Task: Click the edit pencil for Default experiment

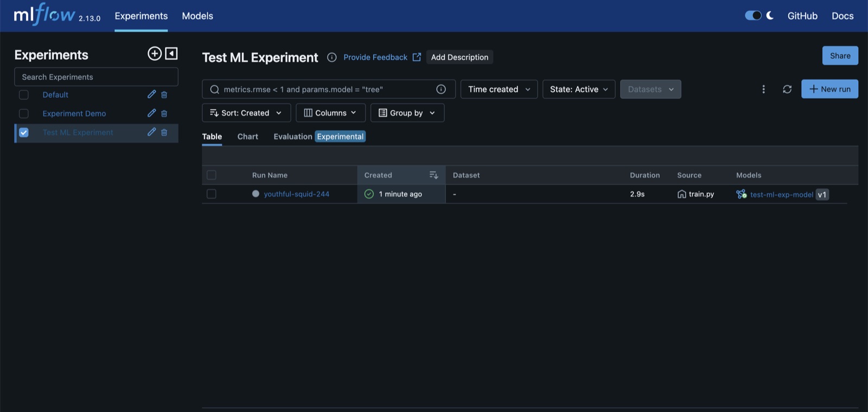Action: coord(151,94)
